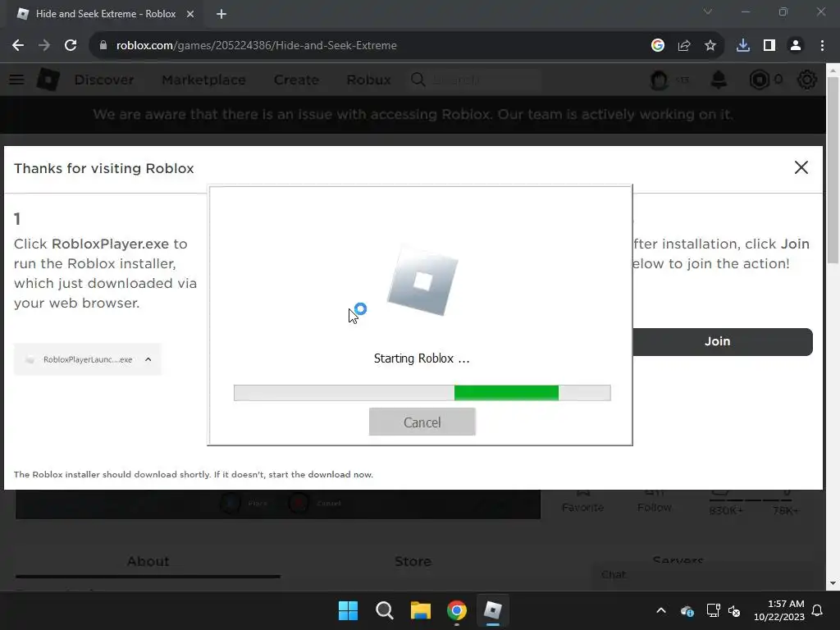Open File Explorer from taskbar
Image resolution: width=840 pixels, height=630 pixels.
tap(421, 610)
